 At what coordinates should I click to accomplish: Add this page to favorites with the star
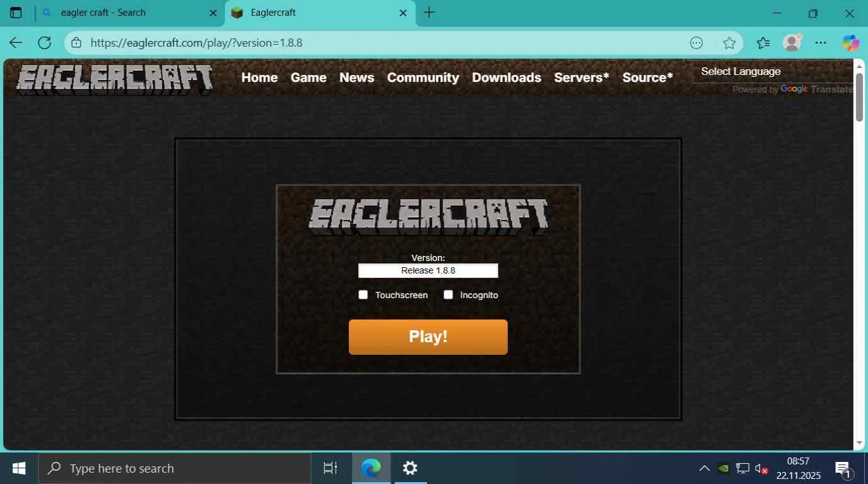[x=729, y=43]
